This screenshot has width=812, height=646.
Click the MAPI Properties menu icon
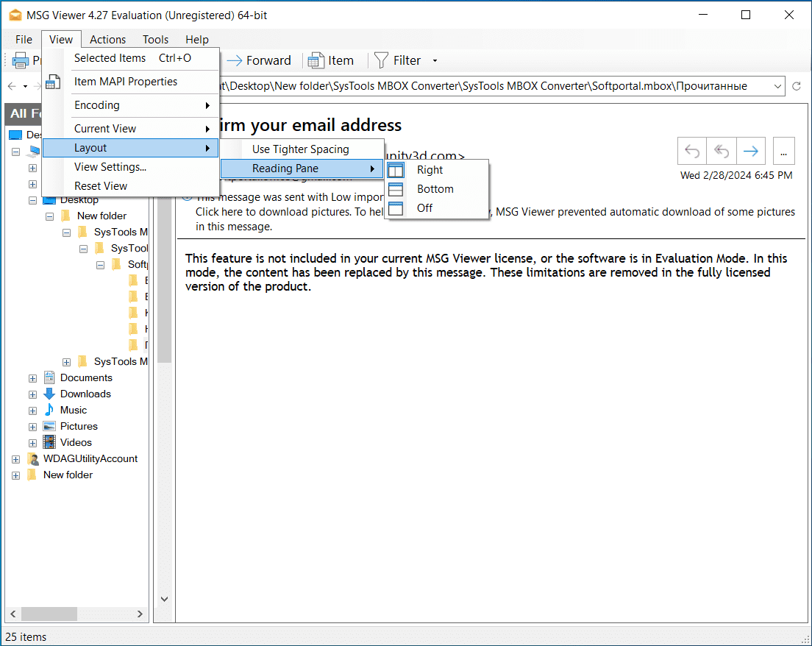tap(53, 82)
